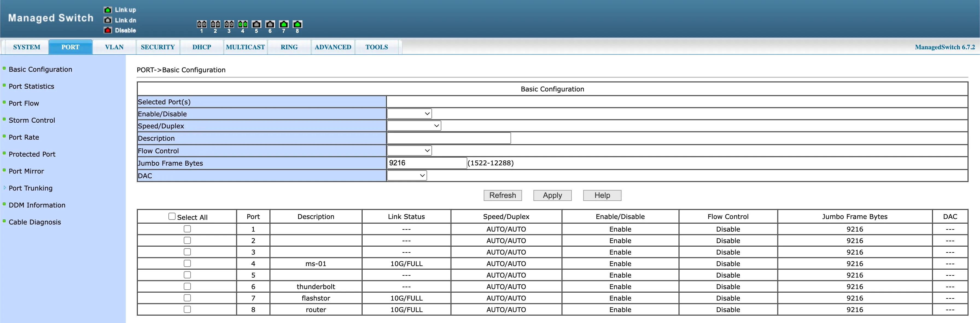Open the Flow Control dropdown

coord(409,151)
